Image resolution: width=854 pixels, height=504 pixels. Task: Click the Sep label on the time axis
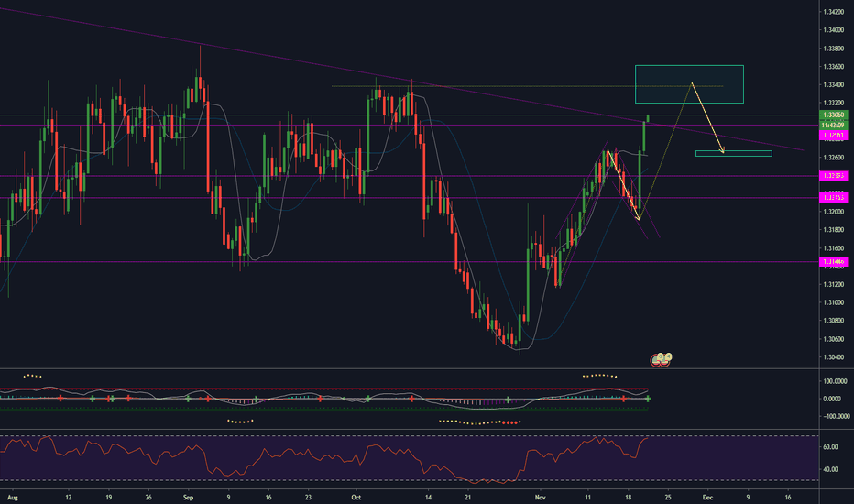(188, 497)
